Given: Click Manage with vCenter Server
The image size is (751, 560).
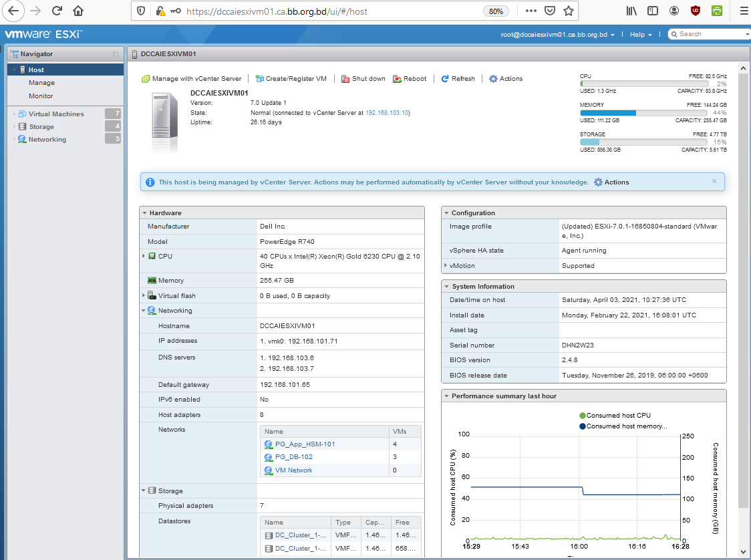Looking at the screenshot, I should pos(192,79).
